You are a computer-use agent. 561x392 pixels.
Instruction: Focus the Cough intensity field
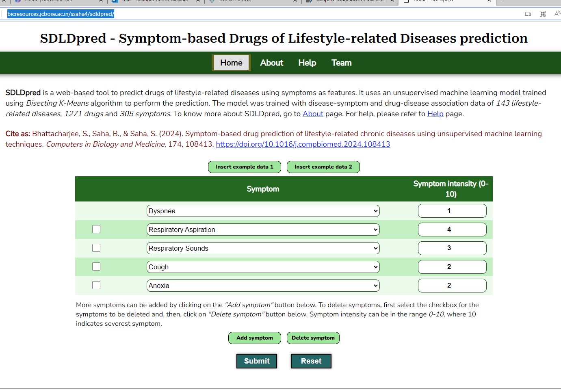pos(452,267)
